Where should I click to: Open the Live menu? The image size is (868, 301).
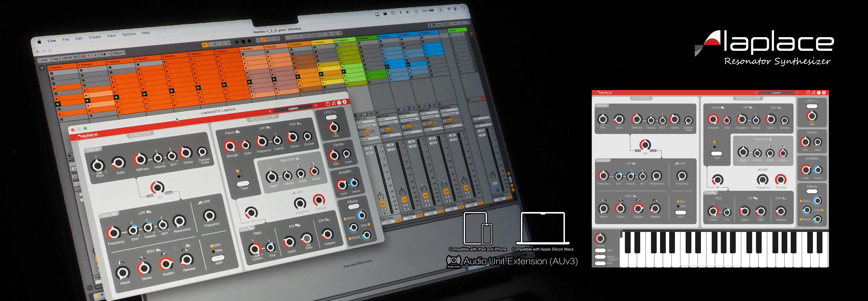coord(52,41)
